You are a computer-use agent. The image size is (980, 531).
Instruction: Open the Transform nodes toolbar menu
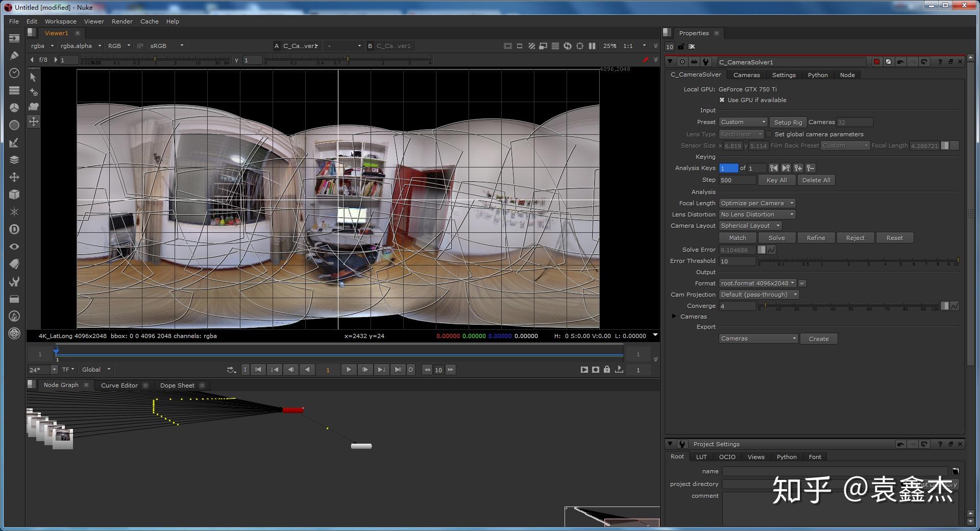click(x=14, y=177)
